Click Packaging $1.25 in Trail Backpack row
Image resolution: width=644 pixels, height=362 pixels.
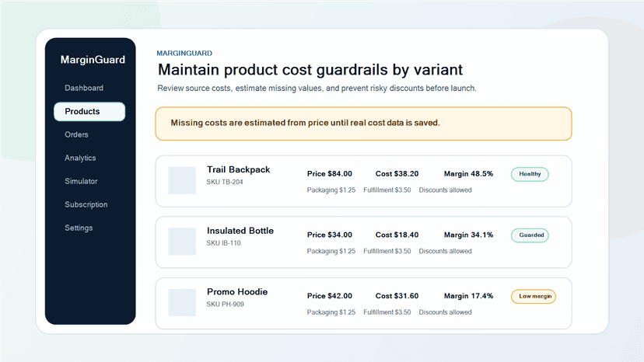331,190
